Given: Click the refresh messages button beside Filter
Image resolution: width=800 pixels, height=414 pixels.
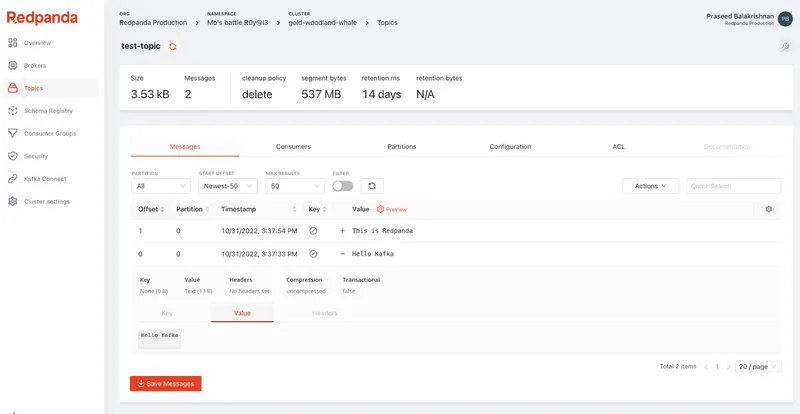Looking at the screenshot, I should coord(372,186).
